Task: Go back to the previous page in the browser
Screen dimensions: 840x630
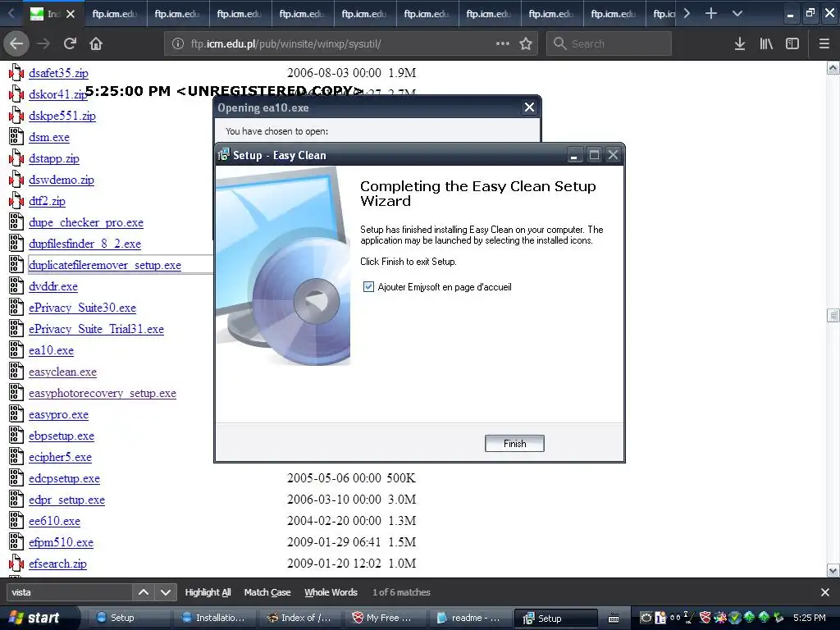Action: (16, 43)
